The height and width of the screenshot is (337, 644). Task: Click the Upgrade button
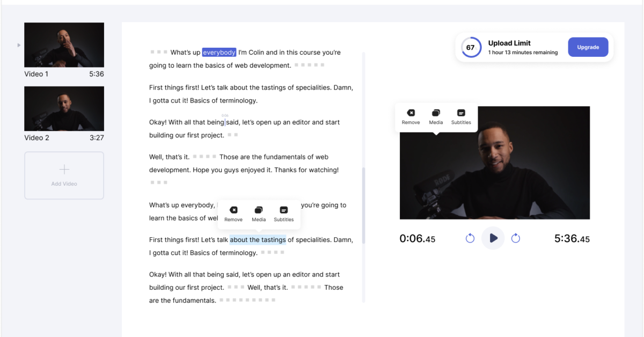(x=588, y=47)
